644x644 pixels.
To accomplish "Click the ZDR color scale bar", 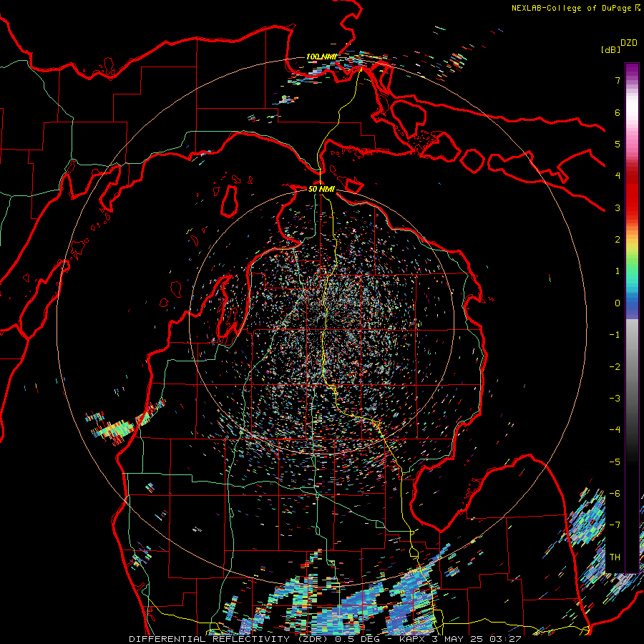I will pos(632,318).
